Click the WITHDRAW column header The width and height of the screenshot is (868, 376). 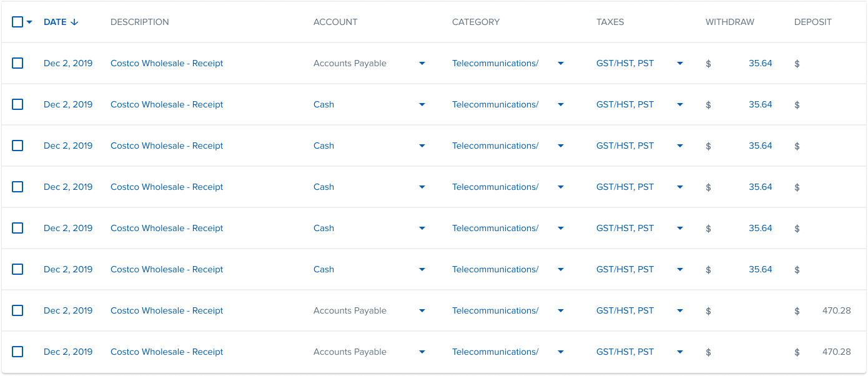(729, 22)
